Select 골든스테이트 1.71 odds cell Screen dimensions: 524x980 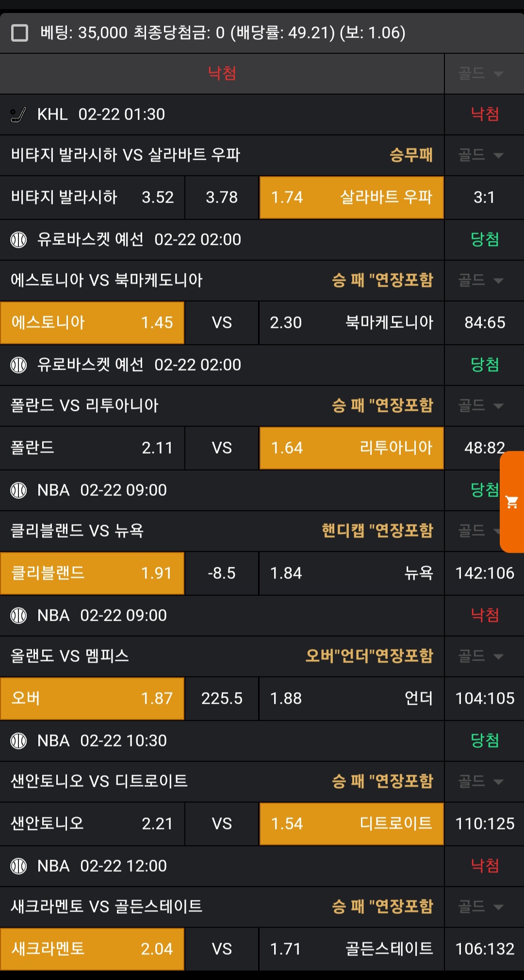[x=351, y=949]
